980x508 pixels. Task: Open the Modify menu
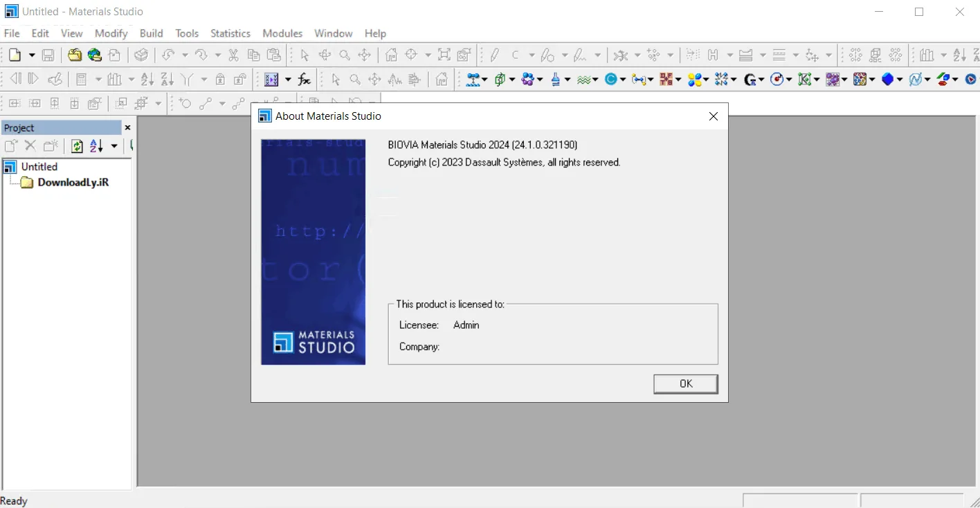tap(111, 33)
